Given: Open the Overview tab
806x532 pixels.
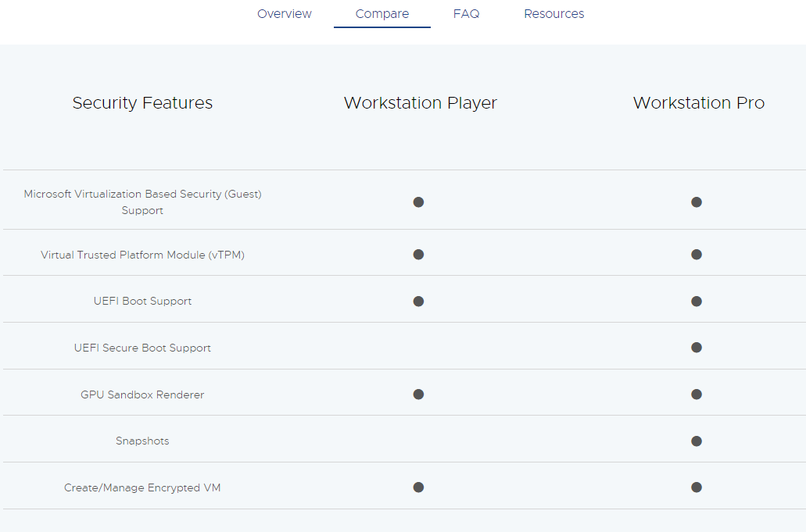Looking at the screenshot, I should tap(285, 14).
